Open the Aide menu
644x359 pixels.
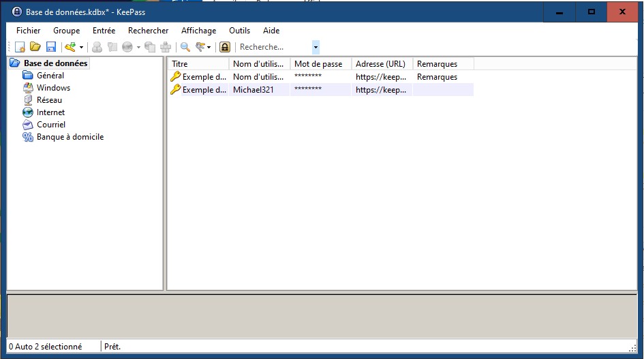tap(271, 31)
